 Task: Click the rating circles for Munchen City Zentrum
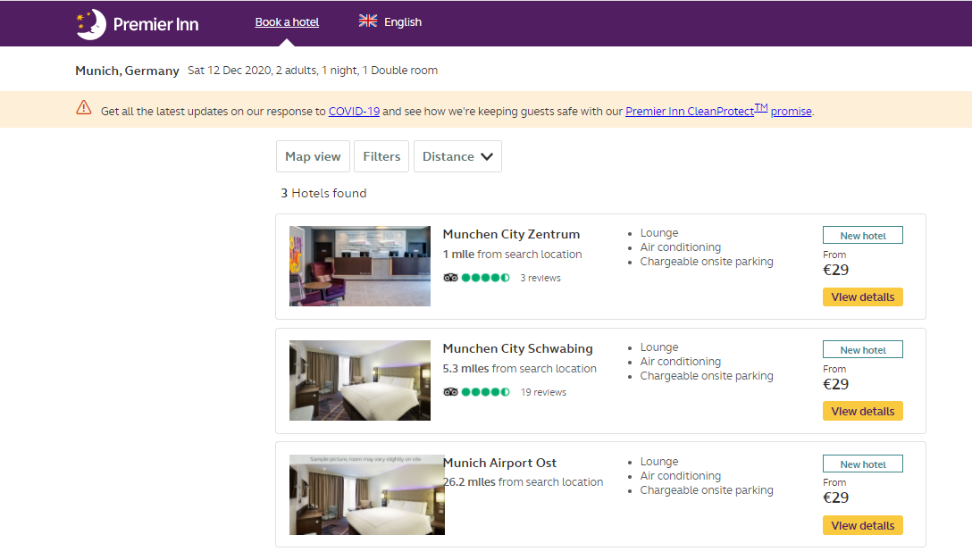pyautogui.click(x=485, y=278)
